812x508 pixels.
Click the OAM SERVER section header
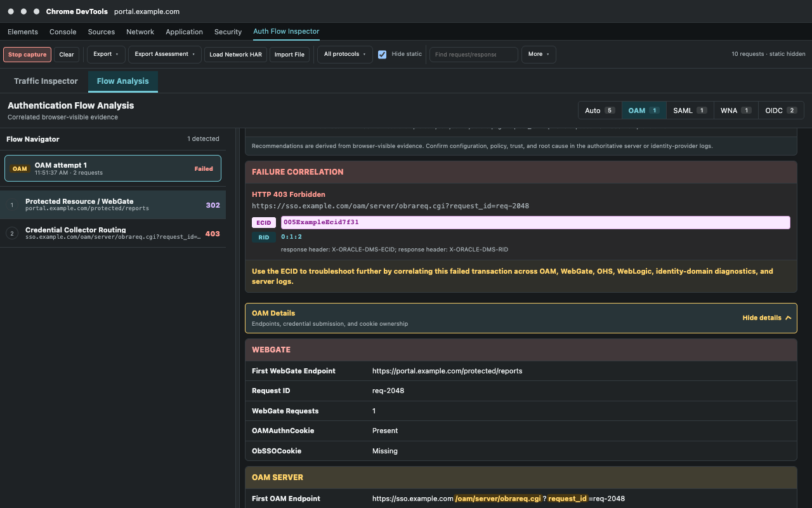click(521, 478)
